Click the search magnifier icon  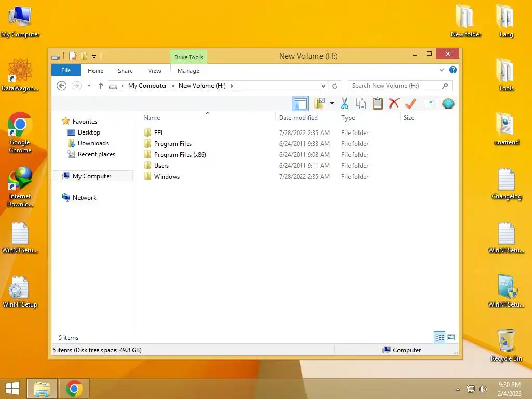point(445,86)
